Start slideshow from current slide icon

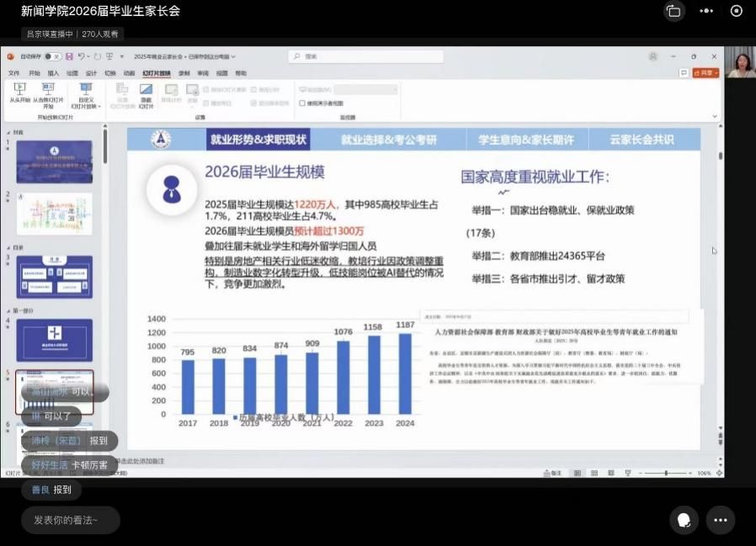tap(48, 89)
